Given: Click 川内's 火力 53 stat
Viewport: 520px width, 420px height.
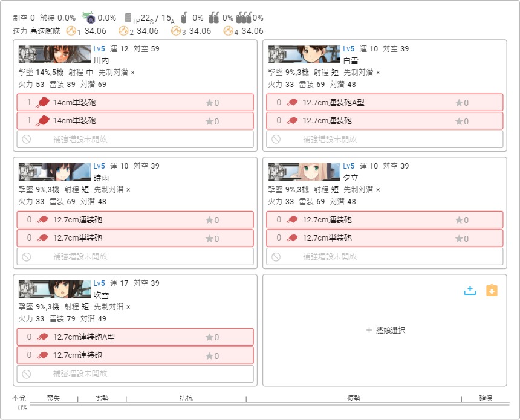Looking at the screenshot, I should point(31,84).
